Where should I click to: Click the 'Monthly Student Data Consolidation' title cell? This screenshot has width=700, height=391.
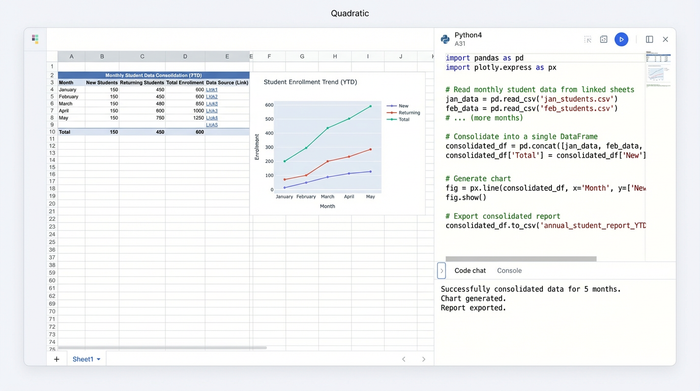154,75
